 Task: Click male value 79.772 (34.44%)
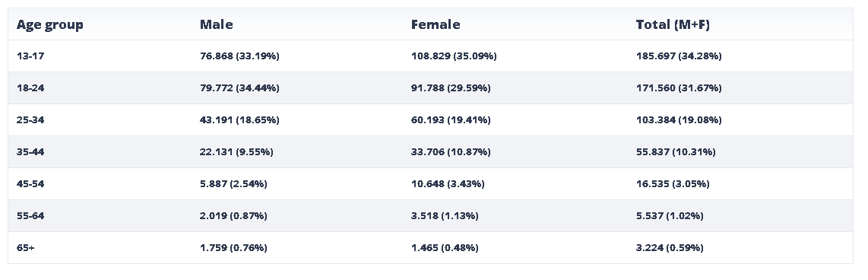(239, 87)
